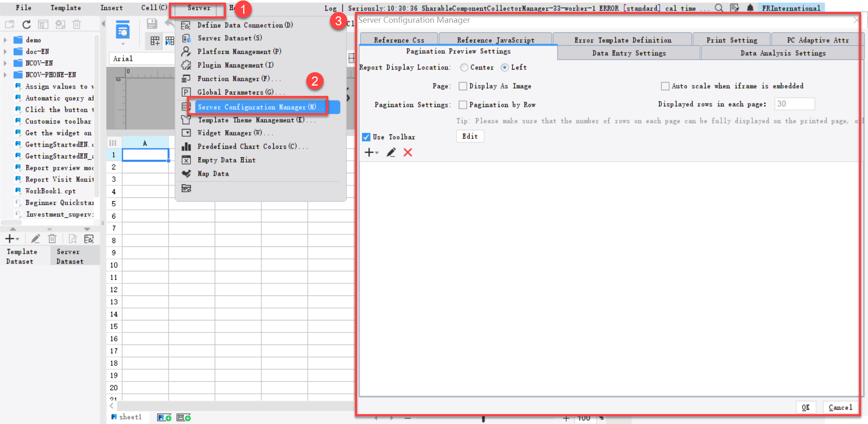This screenshot has width=868, height=424.
Task: Click the Define Data Connection menu icon
Action: click(186, 25)
